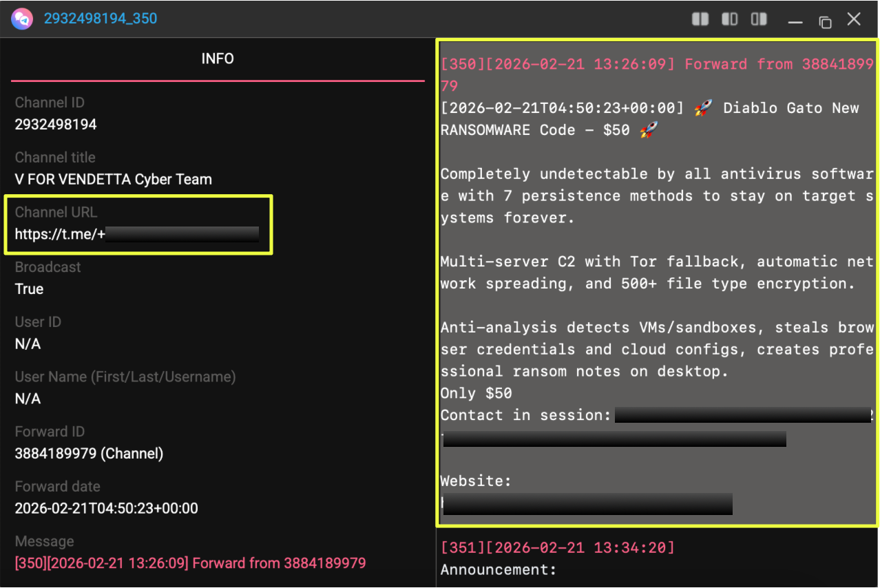The height and width of the screenshot is (588, 880).
Task: Switch to left-panel-only layout icon
Action: pyautogui.click(x=730, y=19)
